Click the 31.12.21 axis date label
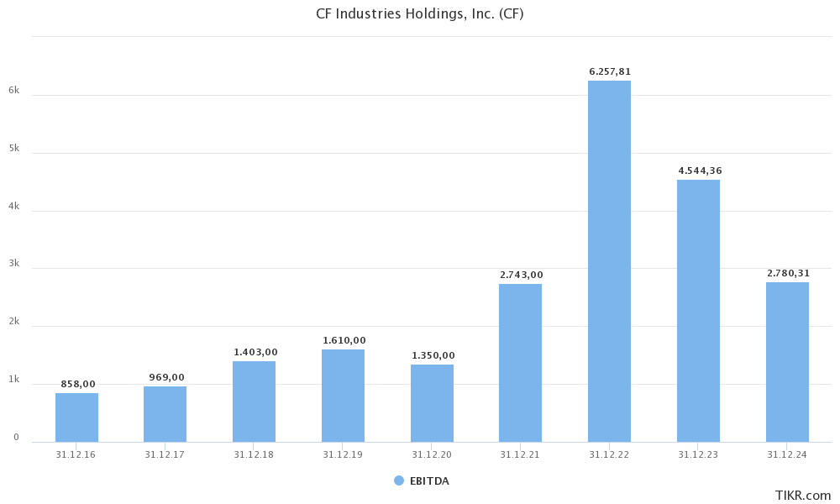The width and height of the screenshot is (840, 504). coord(520,454)
